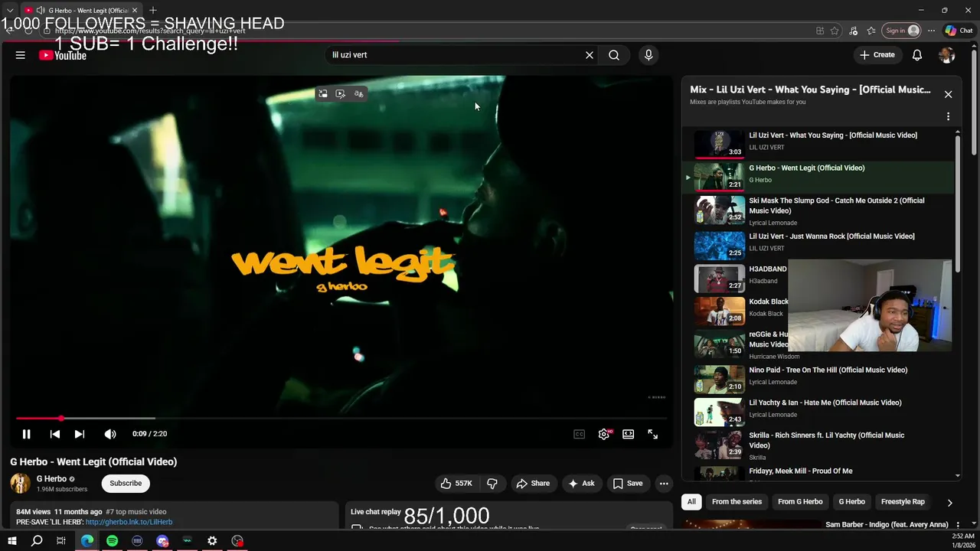Open the player settings gear
The width and height of the screenshot is (980, 551).
coord(604,434)
